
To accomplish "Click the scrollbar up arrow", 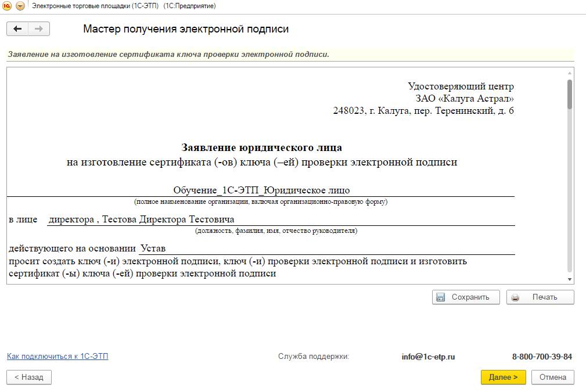I will [x=570, y=73].
